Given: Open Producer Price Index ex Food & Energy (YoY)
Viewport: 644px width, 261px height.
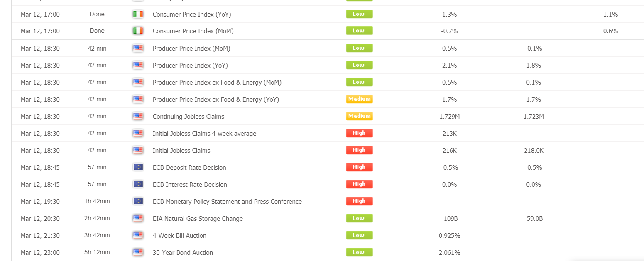Looking at the screenshot, I should coord(216,100).
